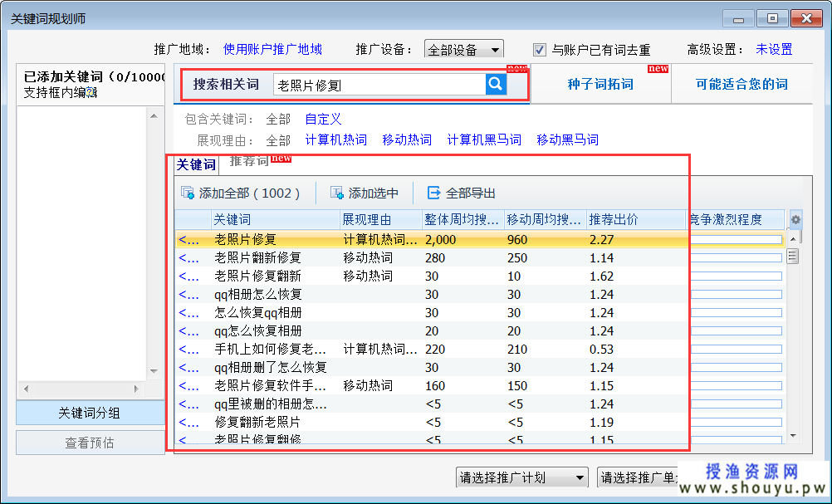Image resolution: width=832 pixels, height=504 pixels.
Task: Click the 使用账户推广地域 link
Action: click(272, 50)
